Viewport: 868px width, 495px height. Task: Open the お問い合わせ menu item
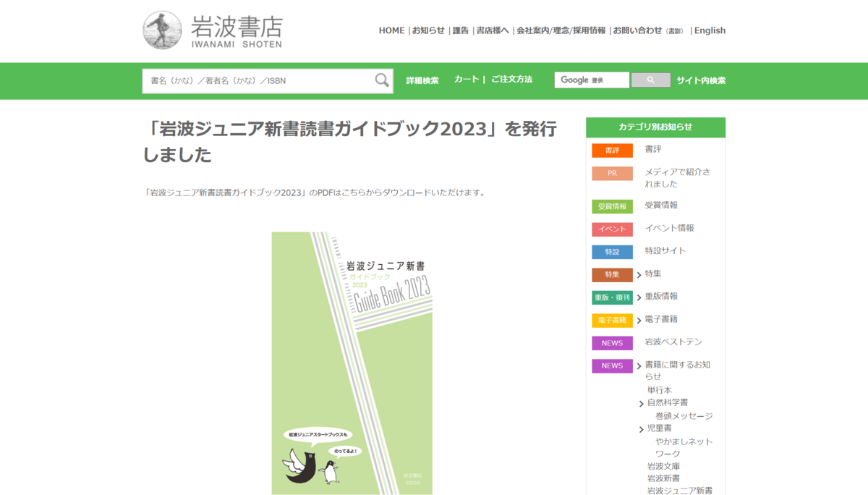point(637,30)
